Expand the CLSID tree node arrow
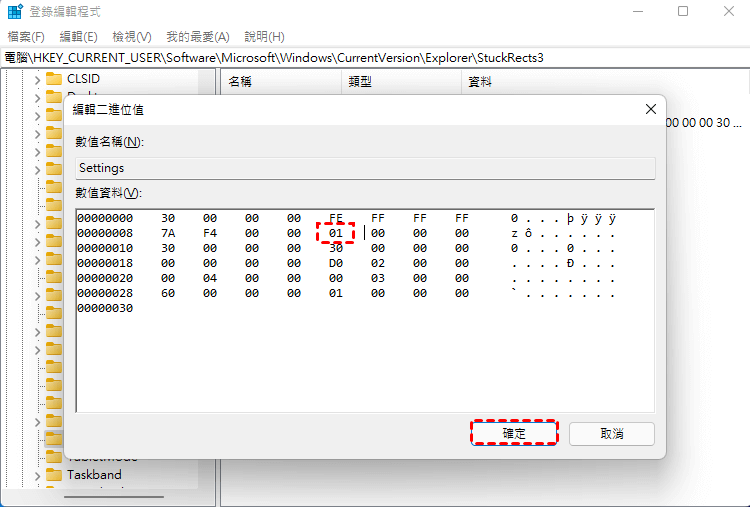The image size is (750, 507). click(37, 79)
